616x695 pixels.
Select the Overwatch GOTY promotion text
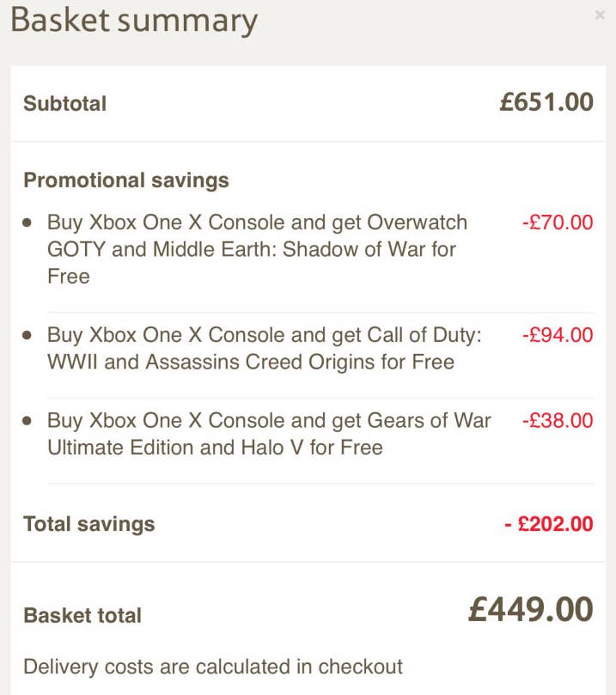[257, 249]
